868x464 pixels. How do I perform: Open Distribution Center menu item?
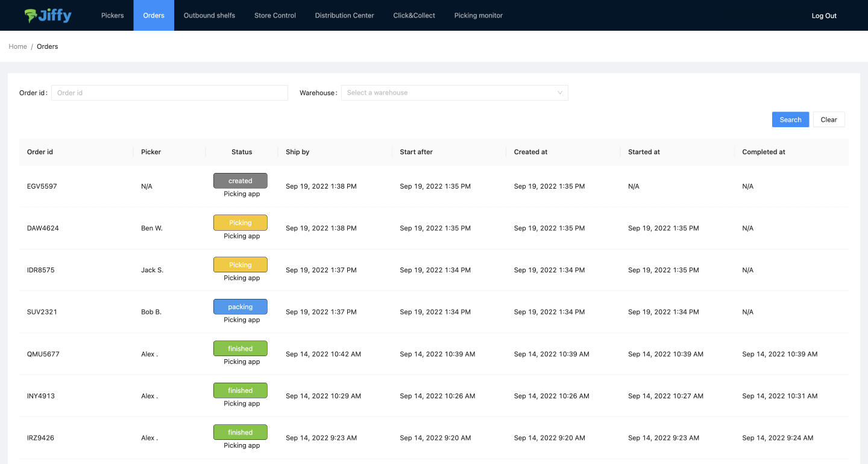344,16
